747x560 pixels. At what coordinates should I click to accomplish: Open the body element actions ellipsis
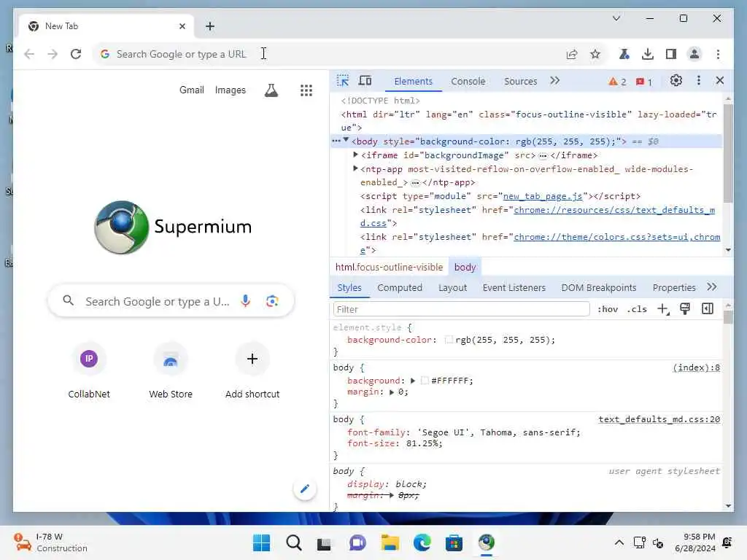(x=336, y=141)
